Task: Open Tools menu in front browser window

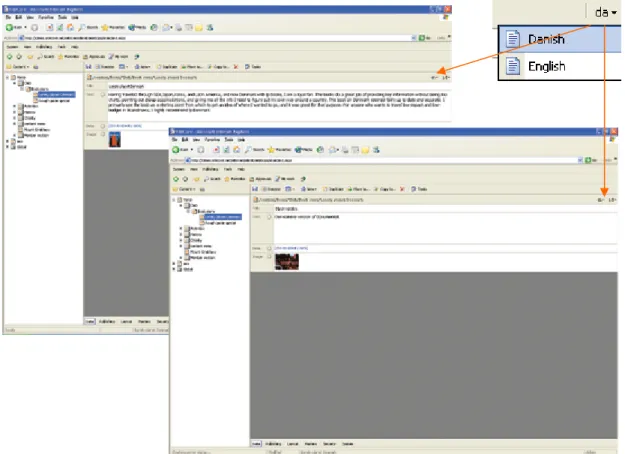Action: (229, 140)
